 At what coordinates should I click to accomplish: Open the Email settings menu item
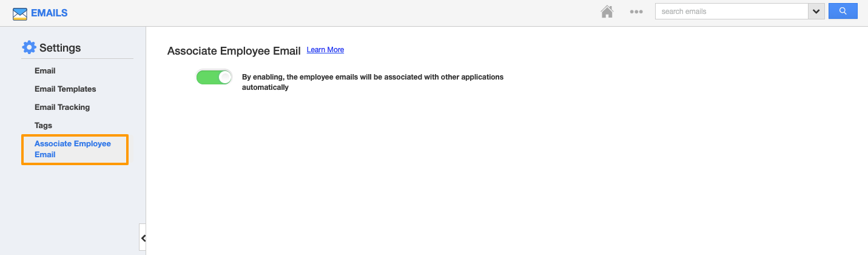(x=45, y=71)
